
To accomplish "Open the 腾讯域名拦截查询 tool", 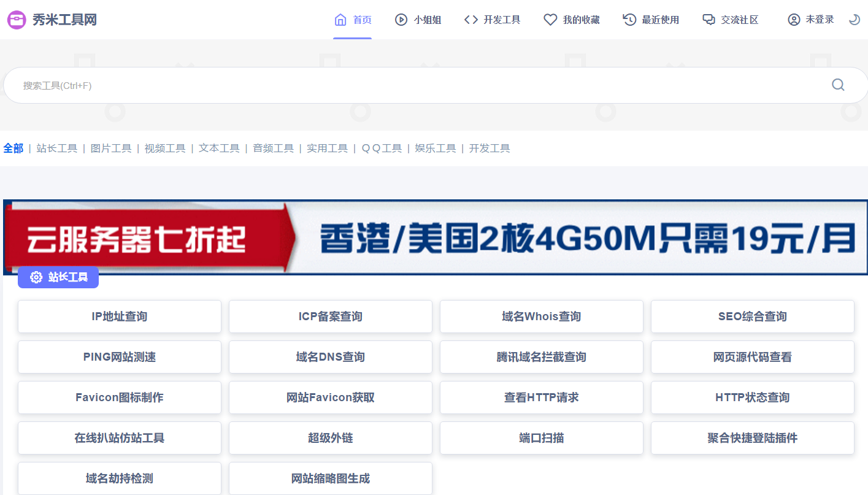I will pos(542,357).
